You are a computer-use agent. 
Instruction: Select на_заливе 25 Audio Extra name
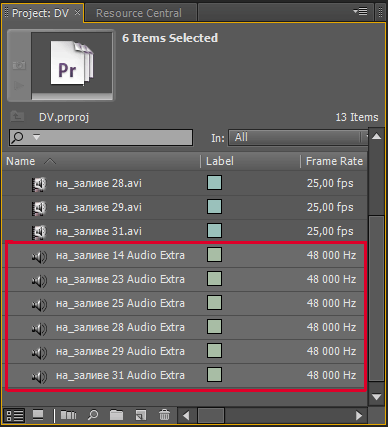[x=120, y=303]
